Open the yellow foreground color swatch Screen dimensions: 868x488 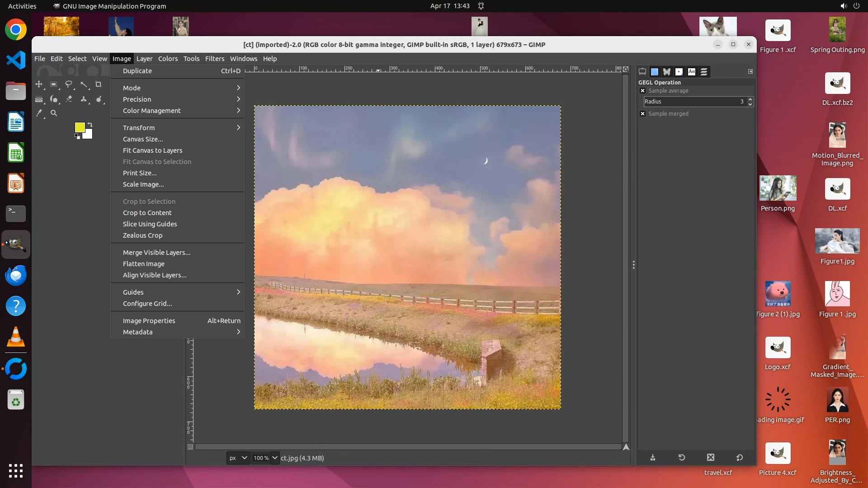tap(80, 127)
